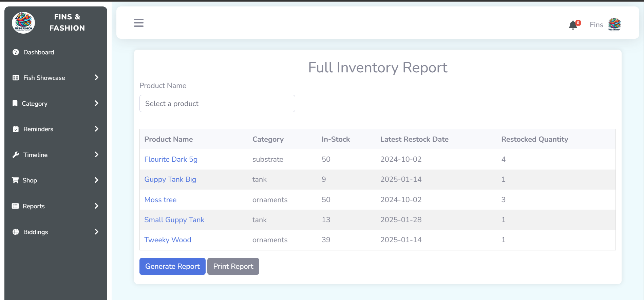Expand the Fish Showcase chevron
Viewport: 644px width, 300px height.
[x=96, y=77]
